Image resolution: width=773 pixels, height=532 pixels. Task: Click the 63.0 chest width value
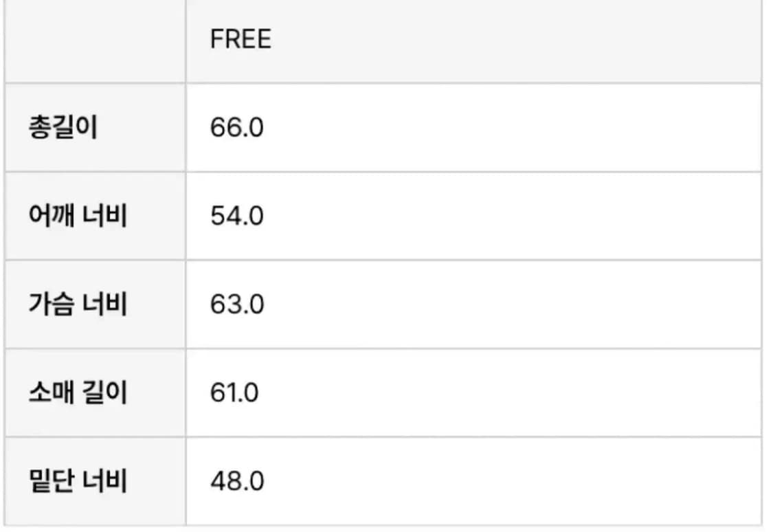(x=236, y=304)
